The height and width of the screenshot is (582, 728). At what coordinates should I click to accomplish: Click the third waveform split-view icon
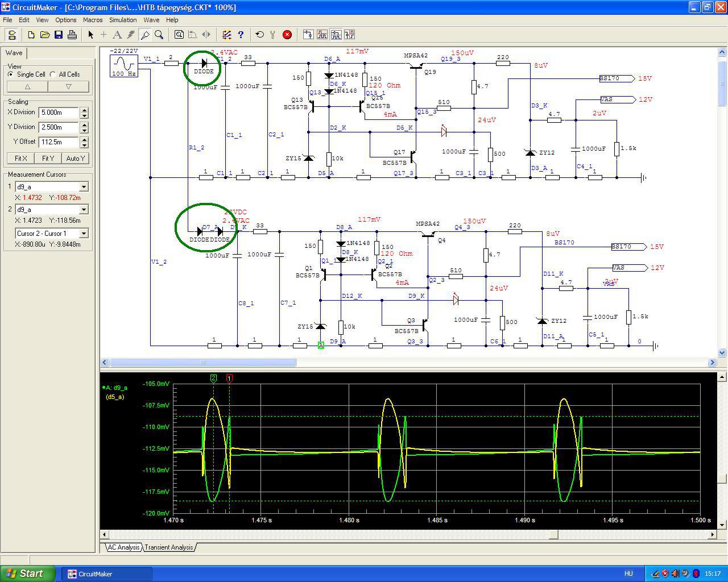[336, 35]
